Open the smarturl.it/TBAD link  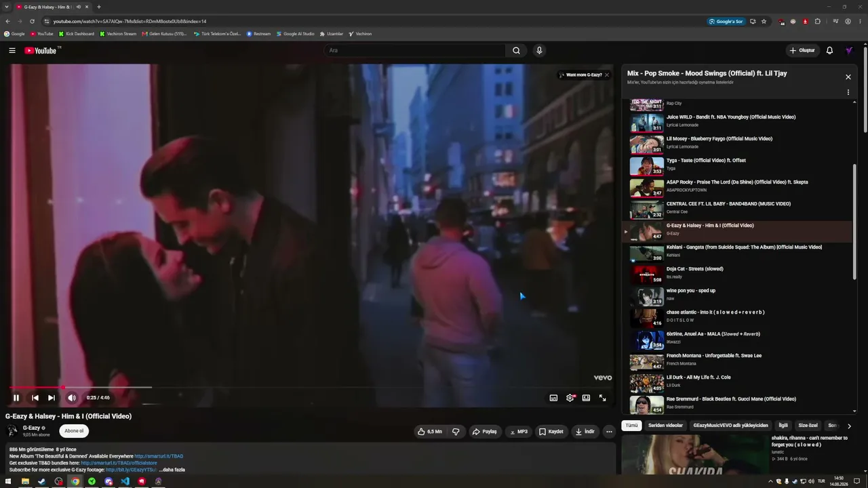pos(159,456)
